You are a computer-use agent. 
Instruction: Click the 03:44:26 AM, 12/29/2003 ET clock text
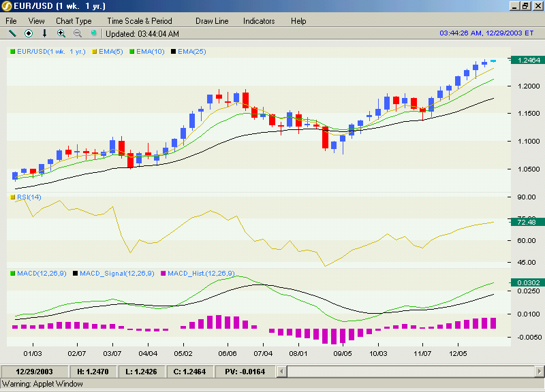pyautogui.click(x=486, y=33)
